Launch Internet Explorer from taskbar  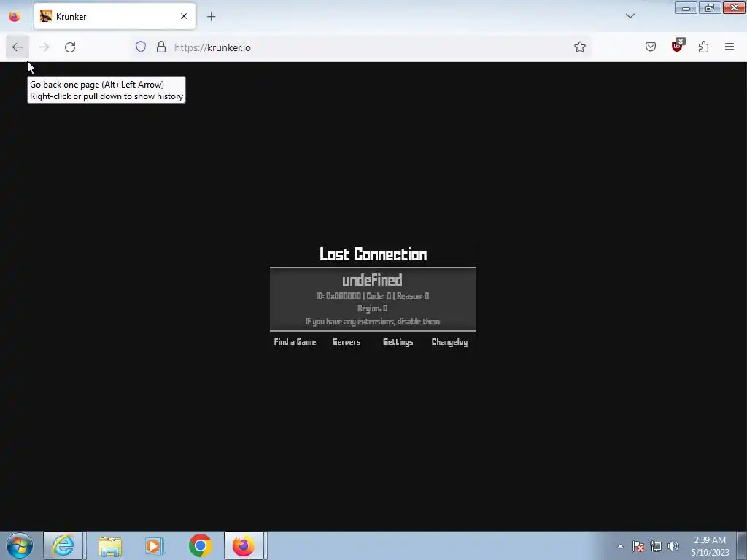pyautogui.click(x=63, y=545)
